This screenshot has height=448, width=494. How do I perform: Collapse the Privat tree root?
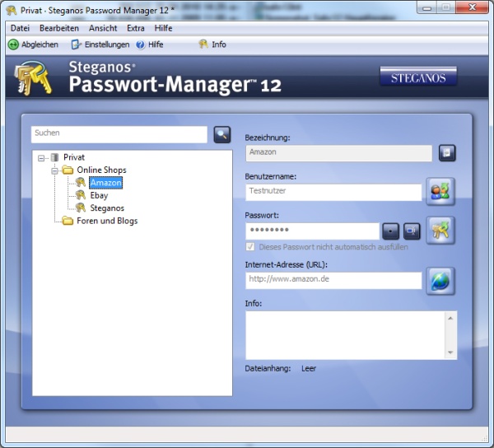click(x=41, y=158)
